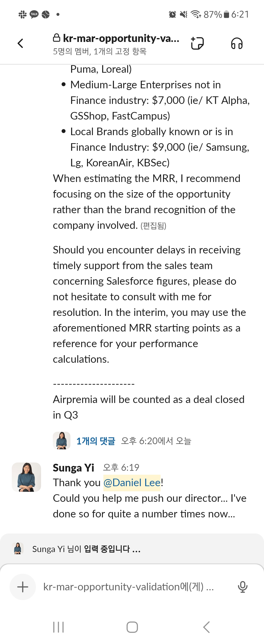This screenshot has width=264, height=644.
Task: Tap the @Daniel Lee mention
Action: [132, 483]
